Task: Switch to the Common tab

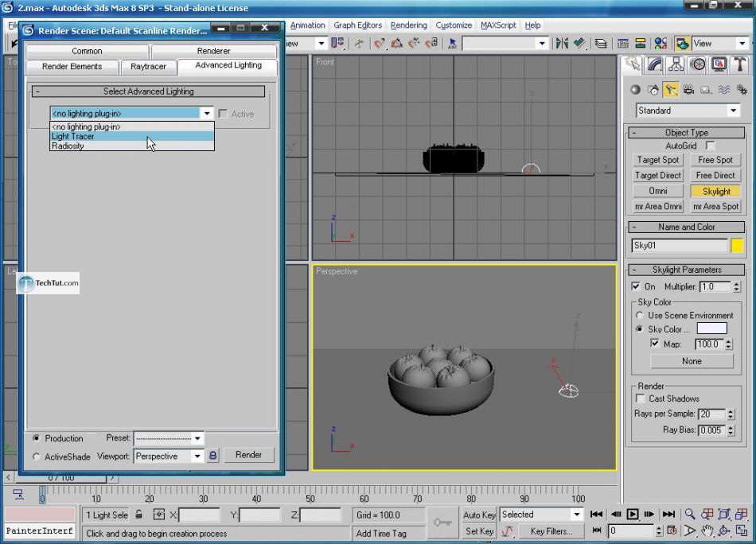Action: point(87,51)
